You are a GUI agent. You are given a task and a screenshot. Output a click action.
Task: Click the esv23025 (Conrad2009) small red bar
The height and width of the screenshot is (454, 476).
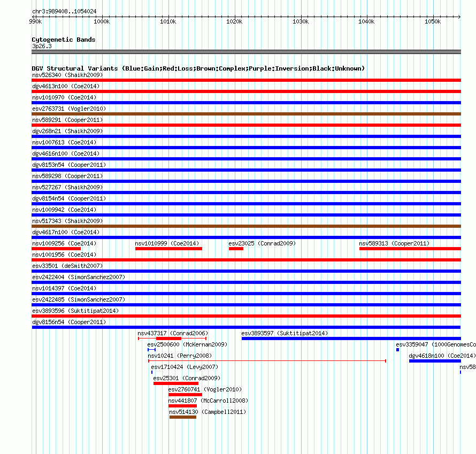[236, 249]
